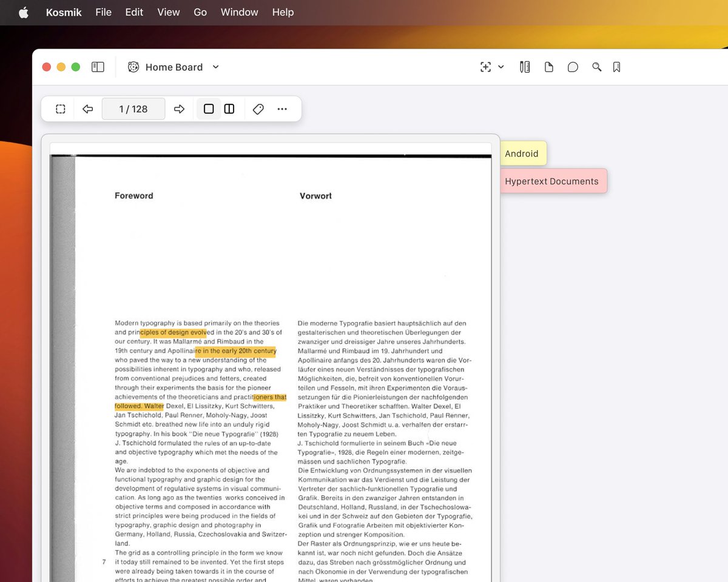Open the Go menu
The width and height of the screenshot is (728, 582).
(200, 12)
